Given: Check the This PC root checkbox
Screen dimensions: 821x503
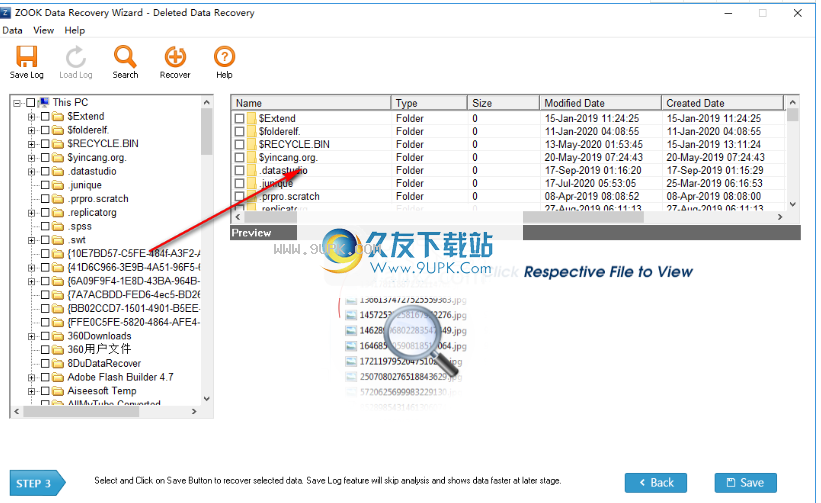Looking at the screenshot, I should click(x=31, y=103).
